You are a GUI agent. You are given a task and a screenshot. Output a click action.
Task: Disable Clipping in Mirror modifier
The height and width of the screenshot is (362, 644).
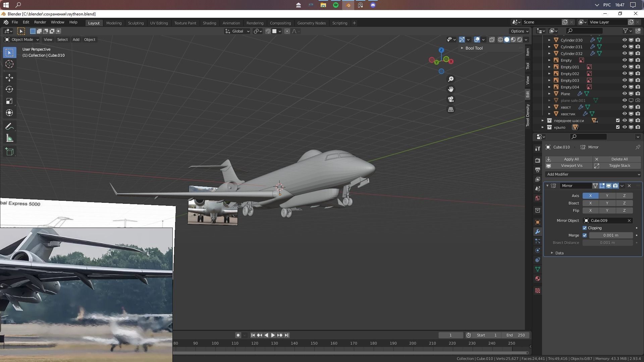[x=585, y=228]
